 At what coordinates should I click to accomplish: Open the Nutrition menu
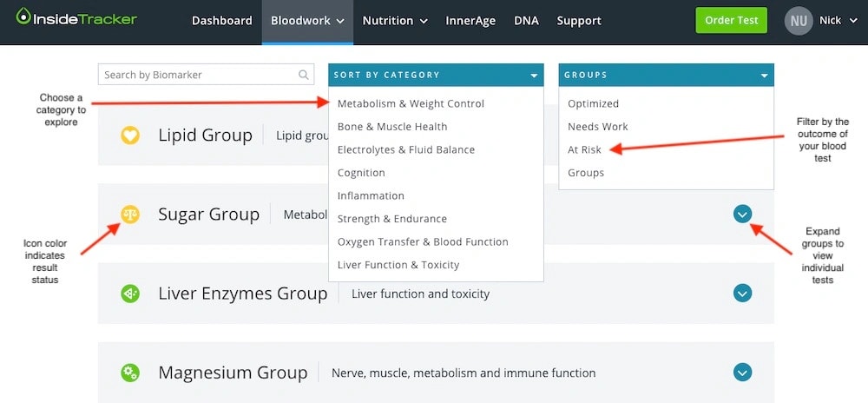tap(395, 21)
